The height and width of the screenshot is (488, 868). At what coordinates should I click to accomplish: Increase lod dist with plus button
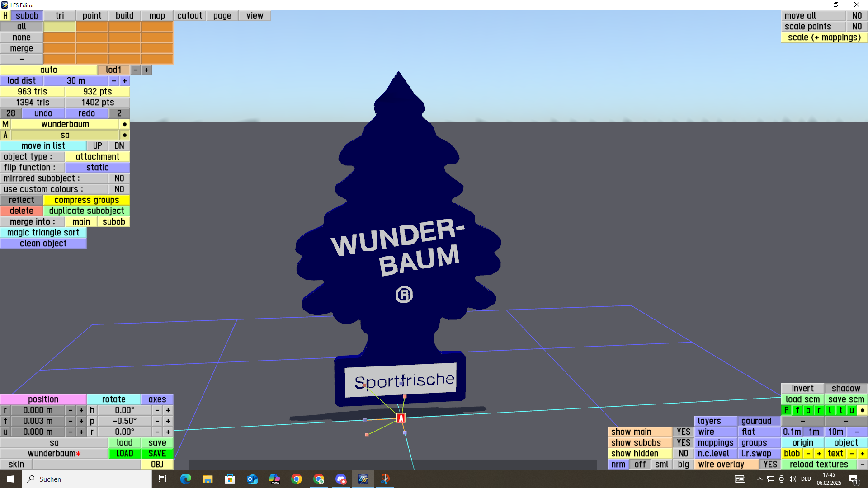(125, 81)
